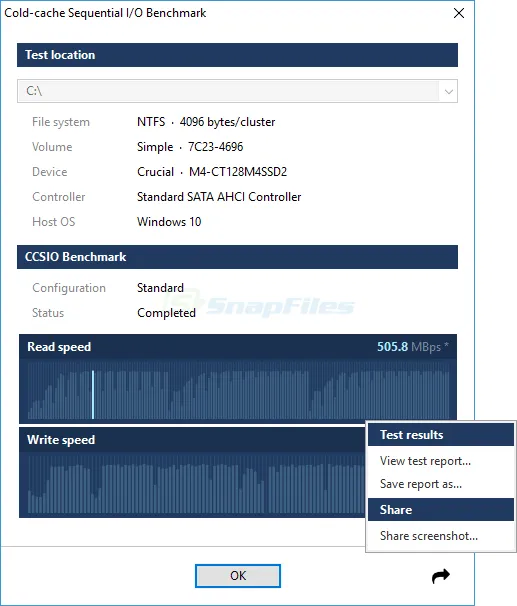Choose Save report as menu entry
Viewport: 517px width, 606px height.
click(420, 484)
